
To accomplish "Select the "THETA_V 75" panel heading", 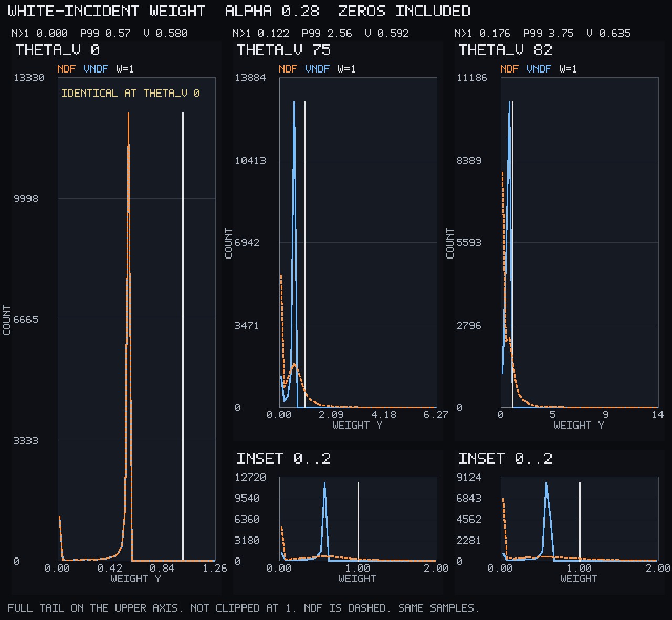I will click(x=284, y=50).
